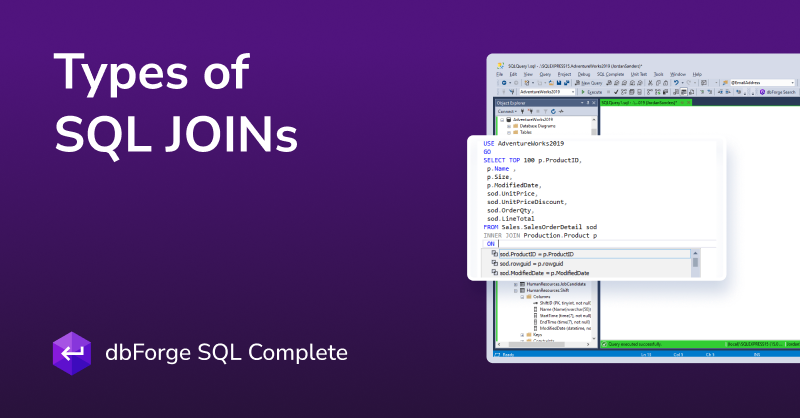Open the SQL Complete menu
Screen dimensions: 800x418
611,74
